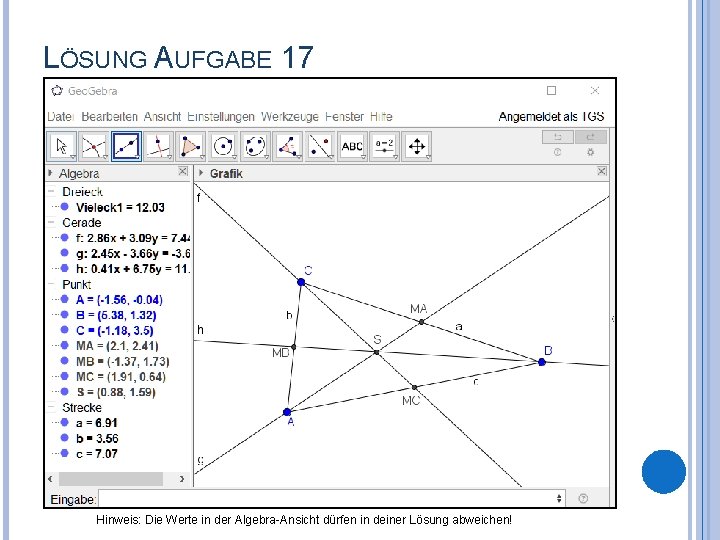
Task: Click the Redo button
Action: 591,137
